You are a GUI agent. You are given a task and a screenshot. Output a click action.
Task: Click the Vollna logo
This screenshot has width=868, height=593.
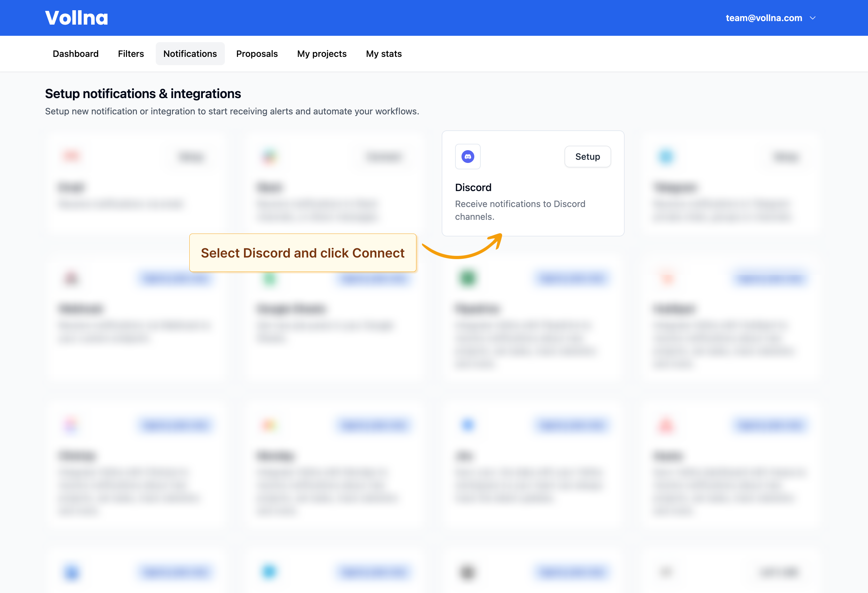[x=76, y=18]
